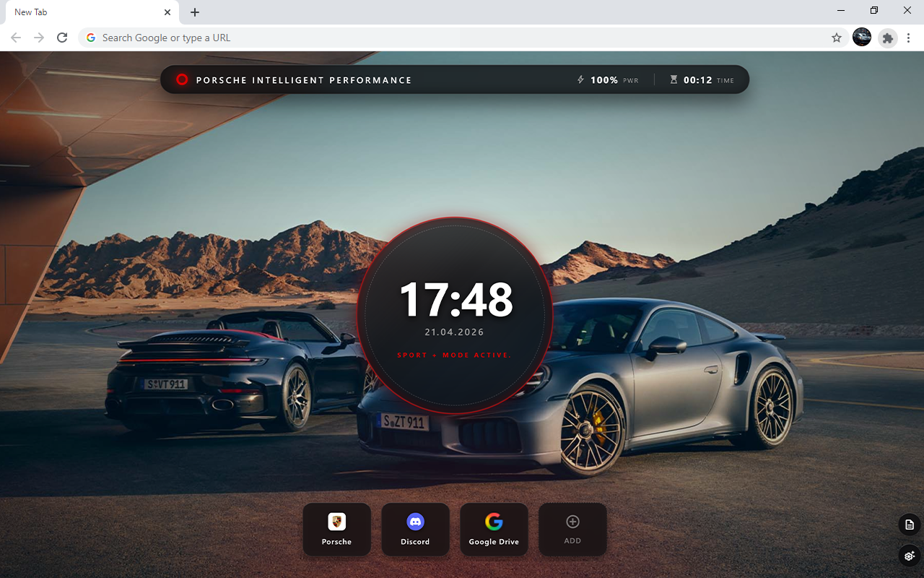
Task: Open a new tab with the plus button
Action: point(195,12)
